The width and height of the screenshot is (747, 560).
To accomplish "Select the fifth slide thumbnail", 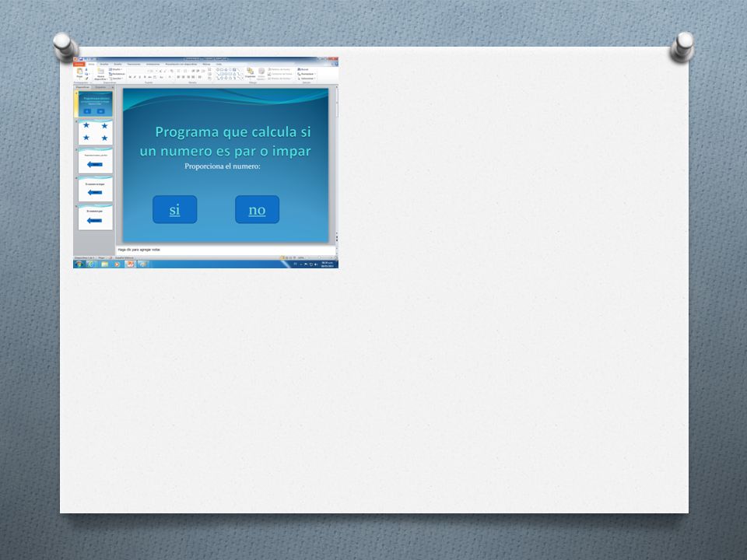I will pyautogui.click(x=96, y=217).
